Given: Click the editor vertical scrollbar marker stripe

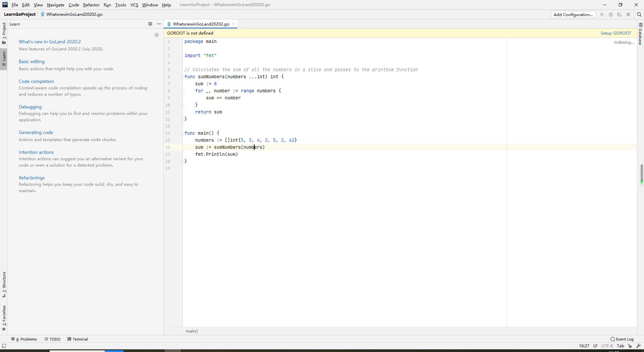Looking at the screenshot, I should point(641,174).
